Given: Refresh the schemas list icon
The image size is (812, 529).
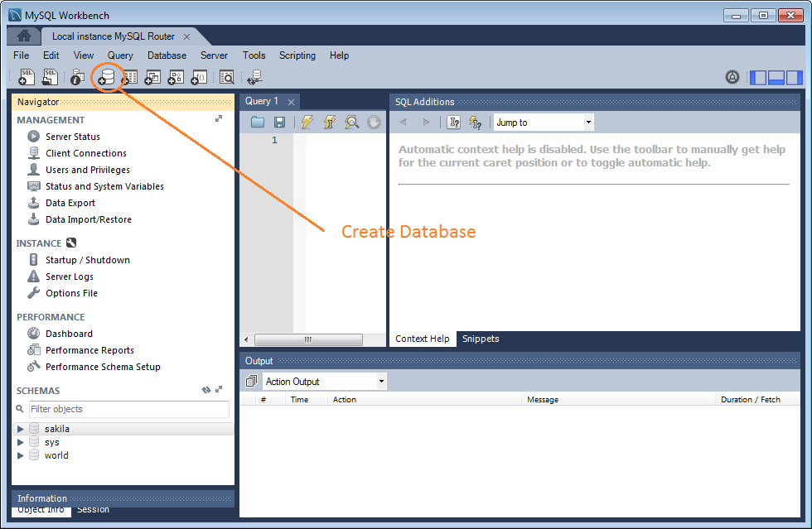Looking at the screenshot, I should (x=206, y=390).
